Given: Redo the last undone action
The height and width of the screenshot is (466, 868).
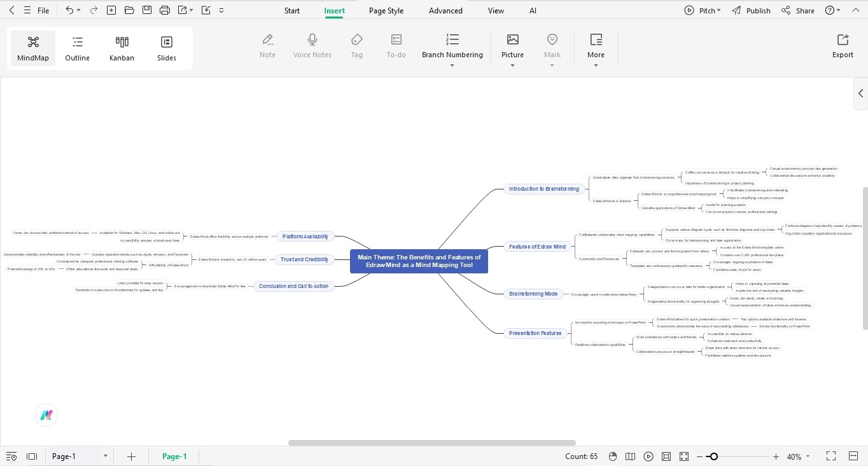Looking at the screenshot, I should click(x=94, y=10).
